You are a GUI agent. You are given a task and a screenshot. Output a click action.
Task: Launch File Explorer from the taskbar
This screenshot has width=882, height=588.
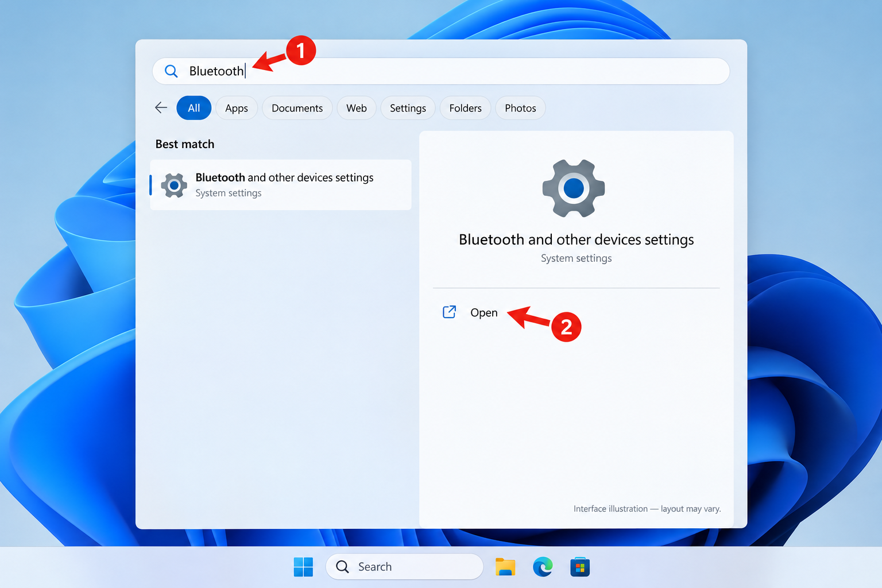(505, 567)
